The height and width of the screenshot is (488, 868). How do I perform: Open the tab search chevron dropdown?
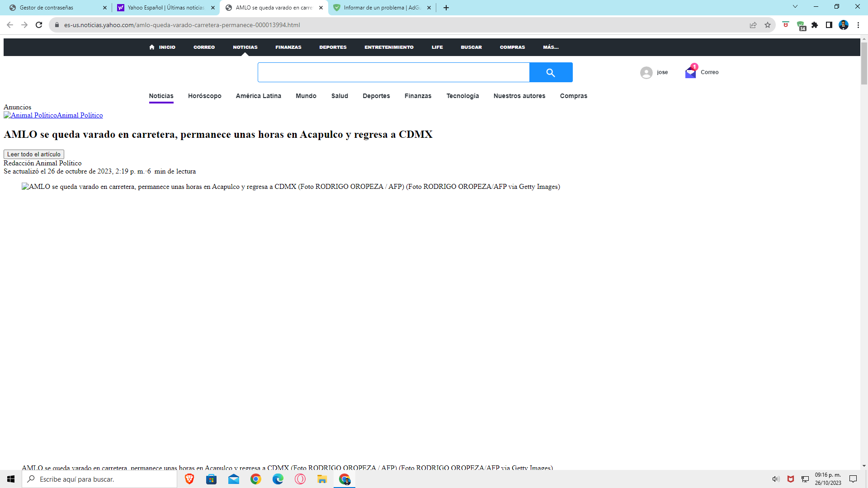coord(795,6)
